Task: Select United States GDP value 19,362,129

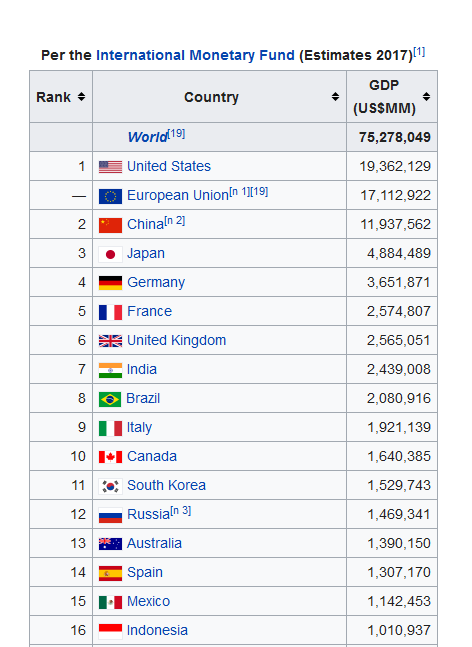Action: pos(395,166)
